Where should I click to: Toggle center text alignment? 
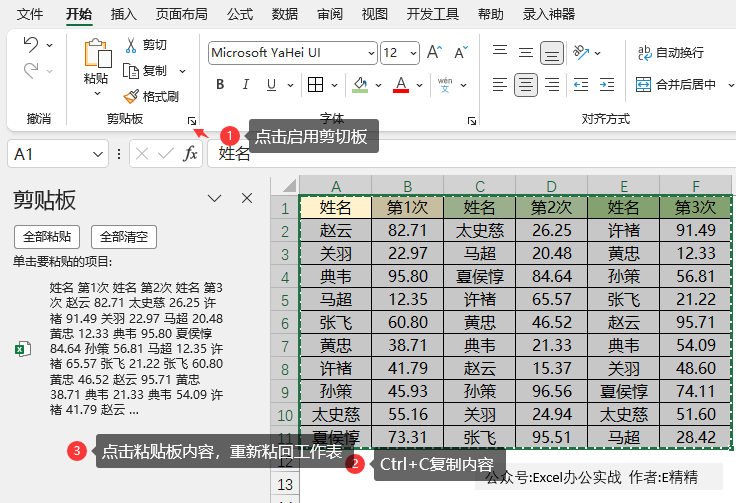[526, 85]
